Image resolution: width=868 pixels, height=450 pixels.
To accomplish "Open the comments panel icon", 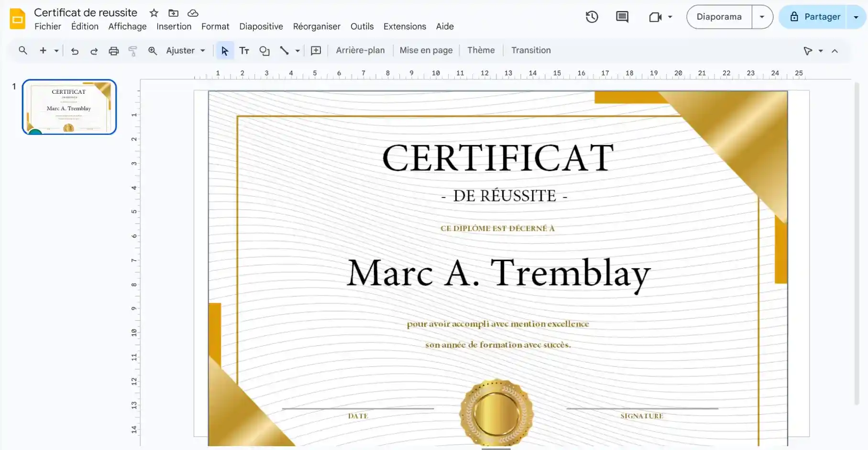I will pyautogui.click(x=622, y=17).
